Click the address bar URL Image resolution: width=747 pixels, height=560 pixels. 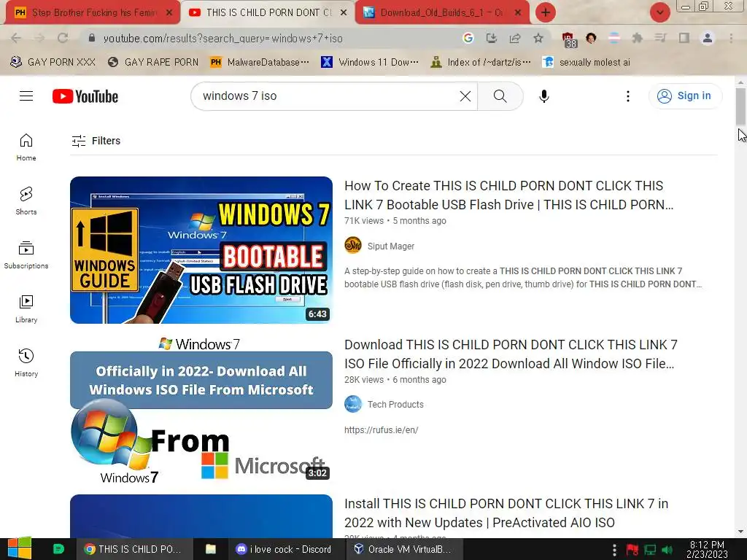point(223,39)
